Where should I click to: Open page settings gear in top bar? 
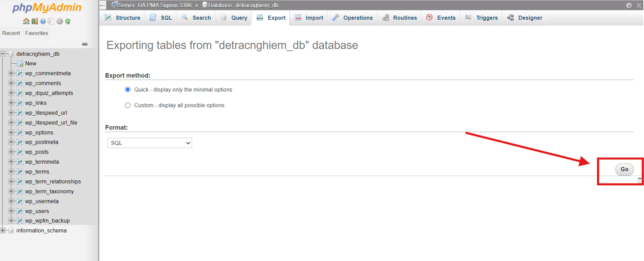tap(629, 5)
